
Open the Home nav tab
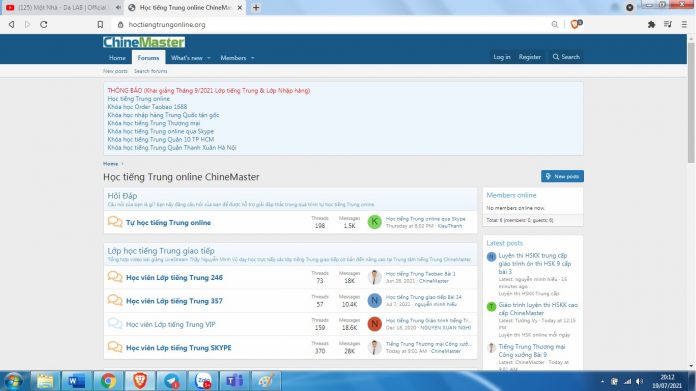pos(117,58)
